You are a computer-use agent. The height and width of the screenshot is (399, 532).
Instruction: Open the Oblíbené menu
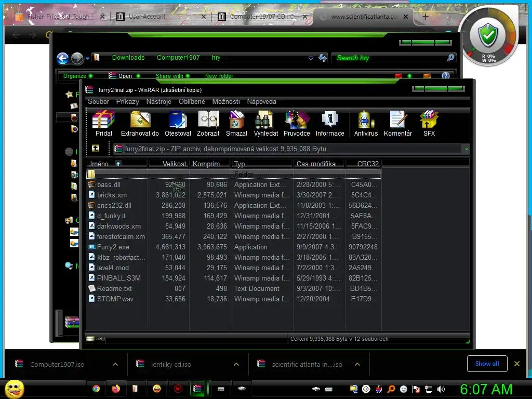click(x=192, y=101)
